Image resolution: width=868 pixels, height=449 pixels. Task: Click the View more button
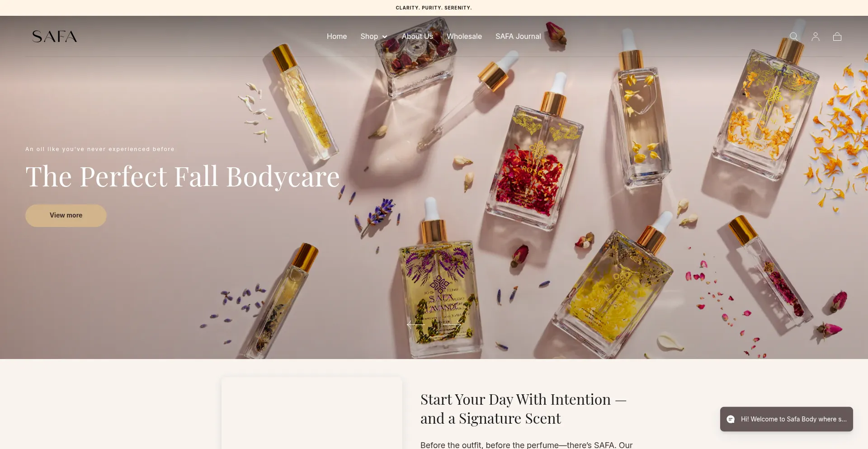[x=66, y=215]
